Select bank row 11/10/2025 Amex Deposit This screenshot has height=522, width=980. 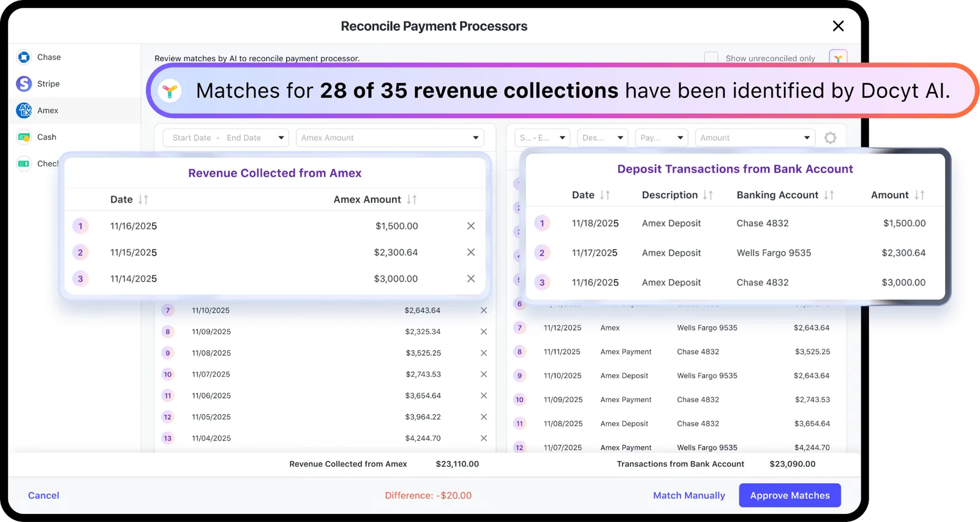(676, 376)
